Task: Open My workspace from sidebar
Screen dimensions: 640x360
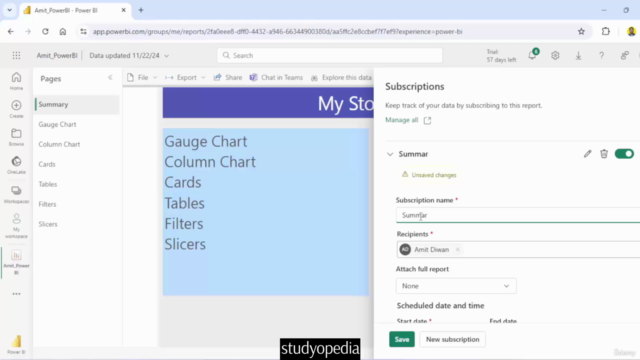Action: pyautogui.click(x=16, y=226)
